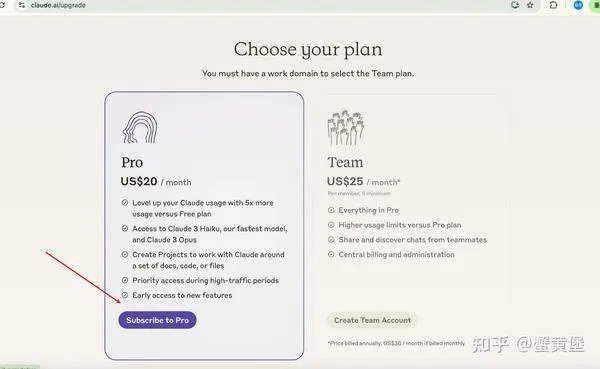Click the Create Team Account button

pyautogui.click(x=372, y=320)
